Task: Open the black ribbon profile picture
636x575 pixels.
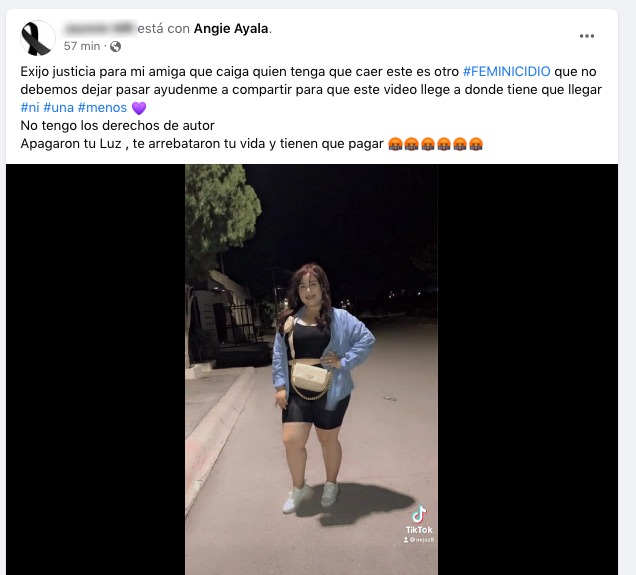Action: click(x=38, y=38)
